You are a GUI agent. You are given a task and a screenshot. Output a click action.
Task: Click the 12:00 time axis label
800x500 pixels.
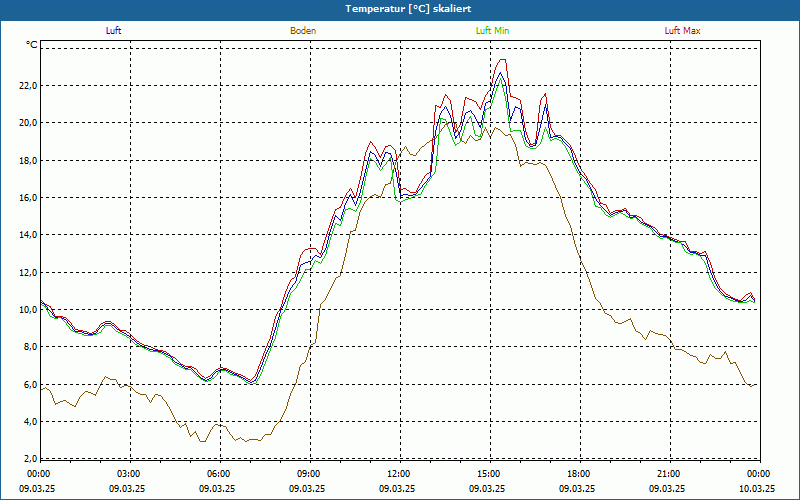(x=398, y=474)
